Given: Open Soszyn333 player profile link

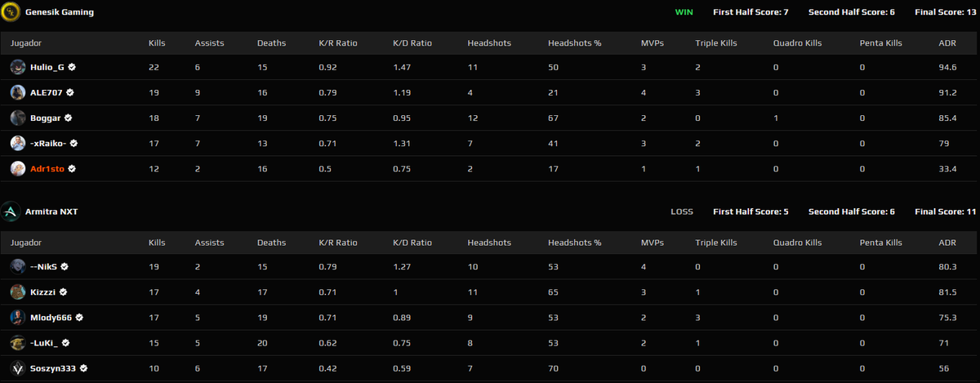Looking at the screenshot, I should click(x=53, y=368).
